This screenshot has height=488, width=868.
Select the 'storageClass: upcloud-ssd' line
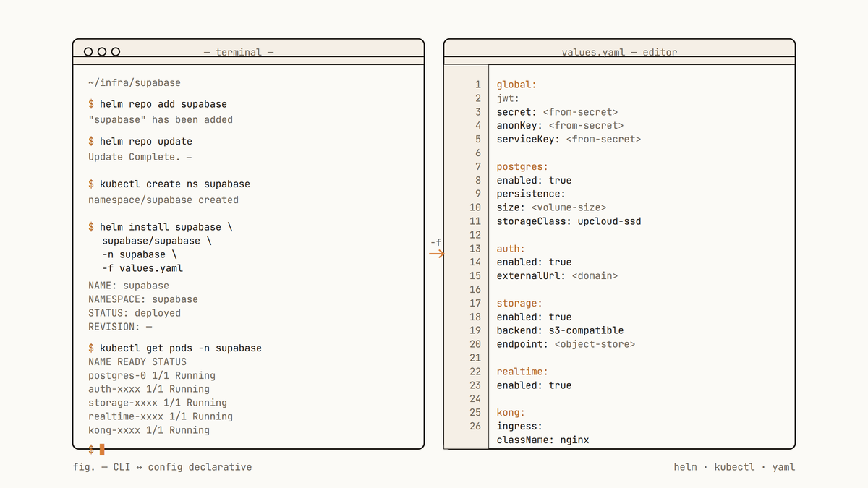click(x=569, y=221)
